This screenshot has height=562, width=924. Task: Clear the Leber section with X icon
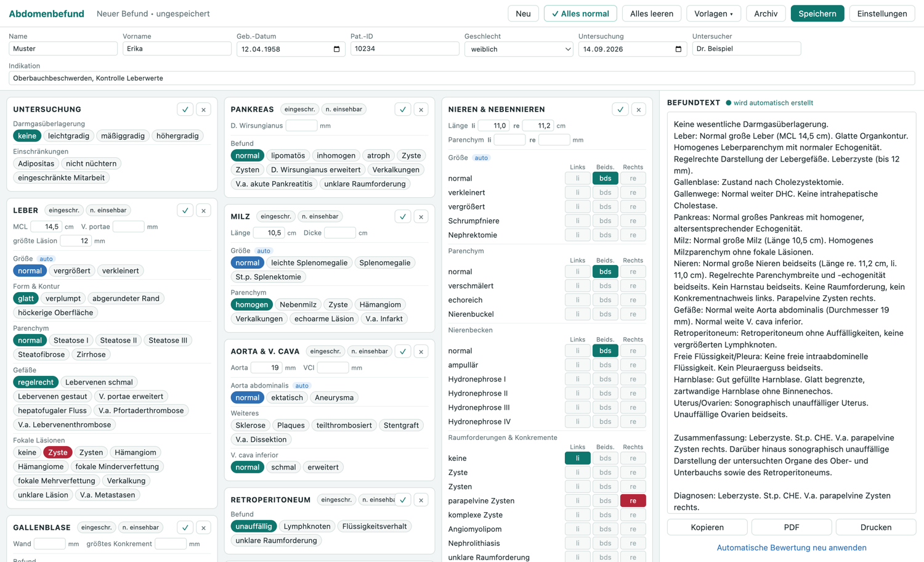tap(203, 211)
